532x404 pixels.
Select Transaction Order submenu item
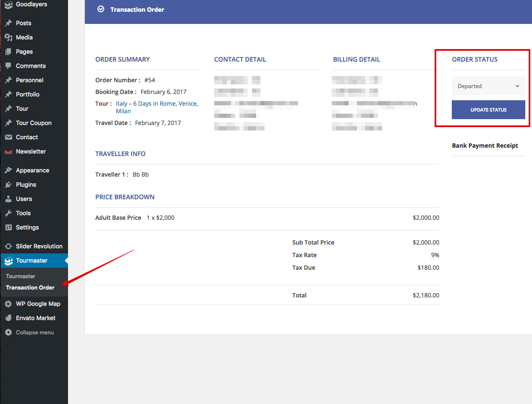(30, 287)
